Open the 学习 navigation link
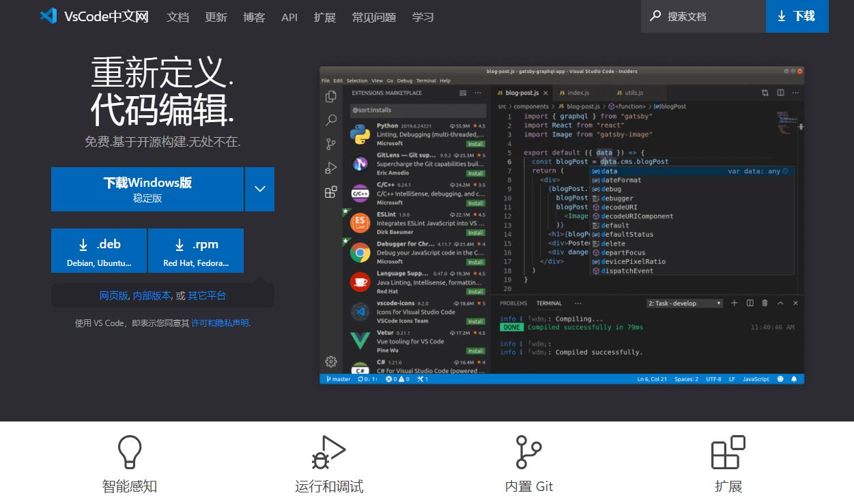The image size is (854, 504). pos(423,17)
